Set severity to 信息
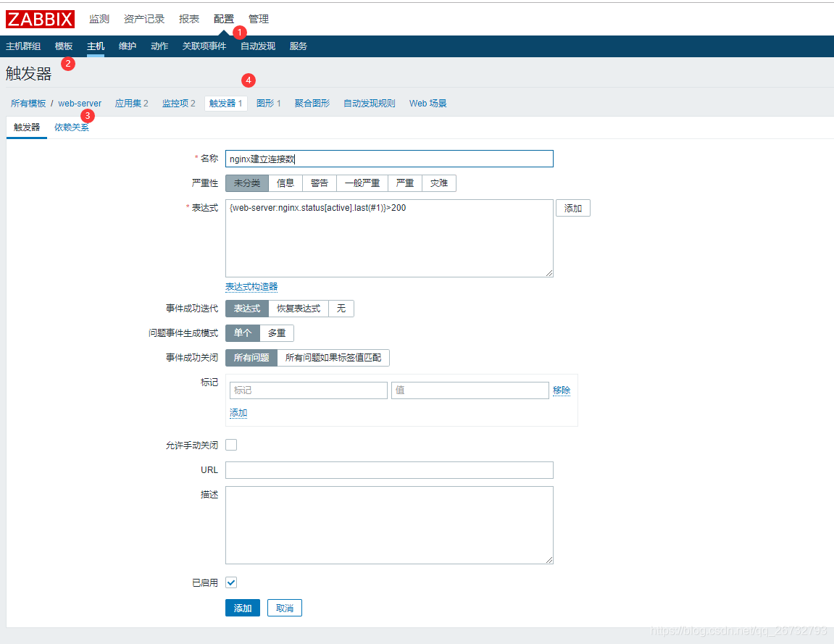This screenshot has height=644, width=834. coord(285,183)
